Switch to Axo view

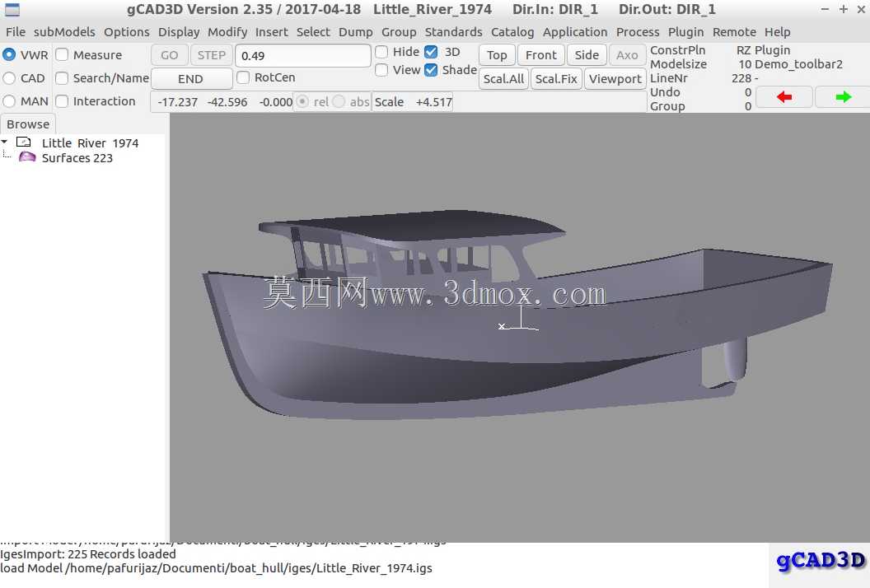point(627,55)
